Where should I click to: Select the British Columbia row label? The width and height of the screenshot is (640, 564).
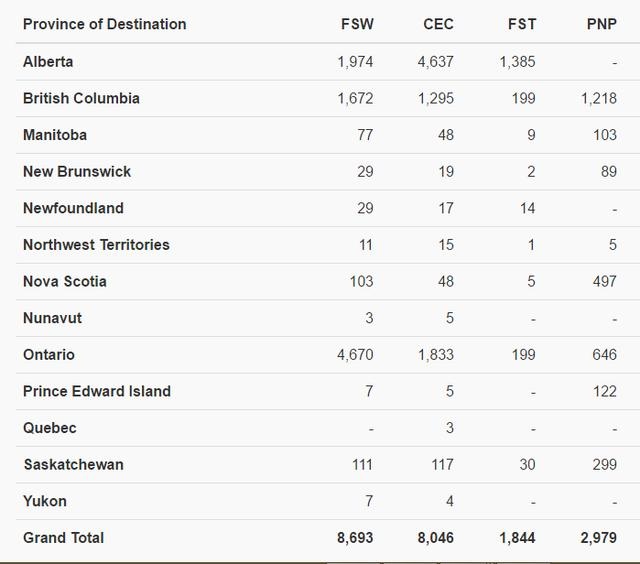coord(81,98)
